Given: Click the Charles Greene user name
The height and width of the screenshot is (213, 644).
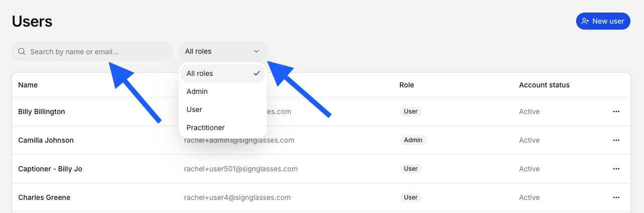Looking at the screenshot, I should [44, 197].
